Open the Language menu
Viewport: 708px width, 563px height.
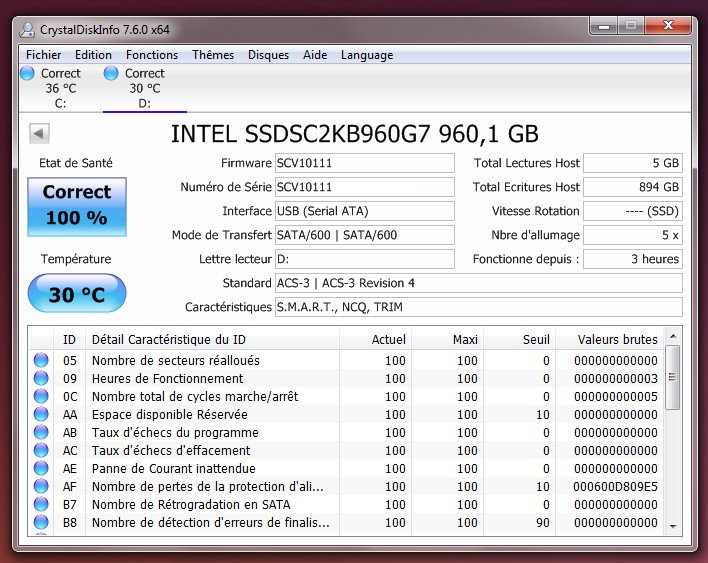367,55
